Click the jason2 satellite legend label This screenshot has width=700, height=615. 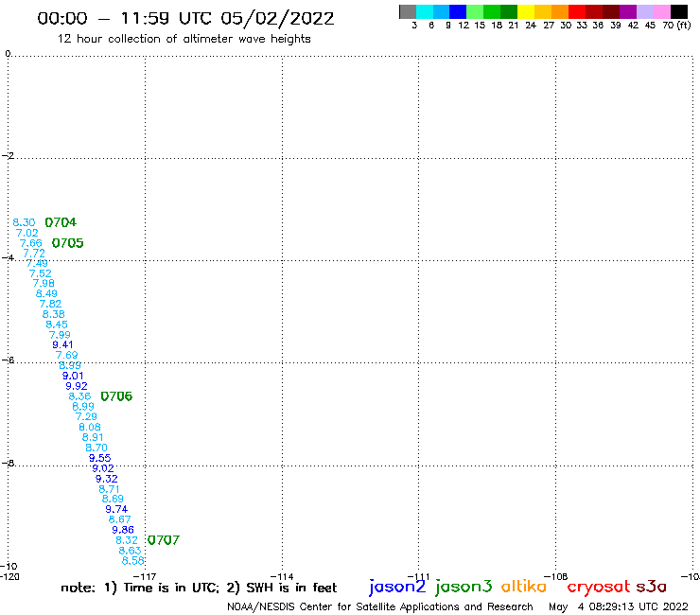coord(397,587)
